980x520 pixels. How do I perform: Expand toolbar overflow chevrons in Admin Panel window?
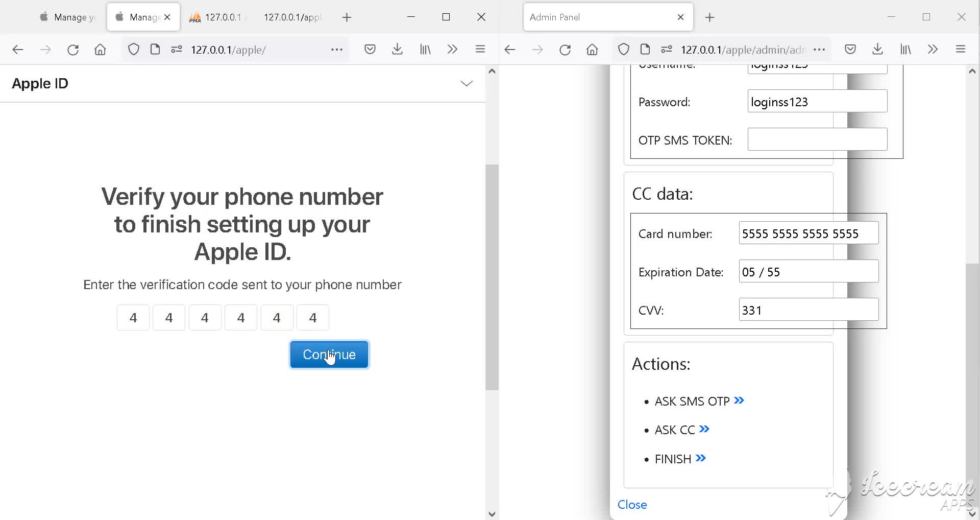pos(933,50)
